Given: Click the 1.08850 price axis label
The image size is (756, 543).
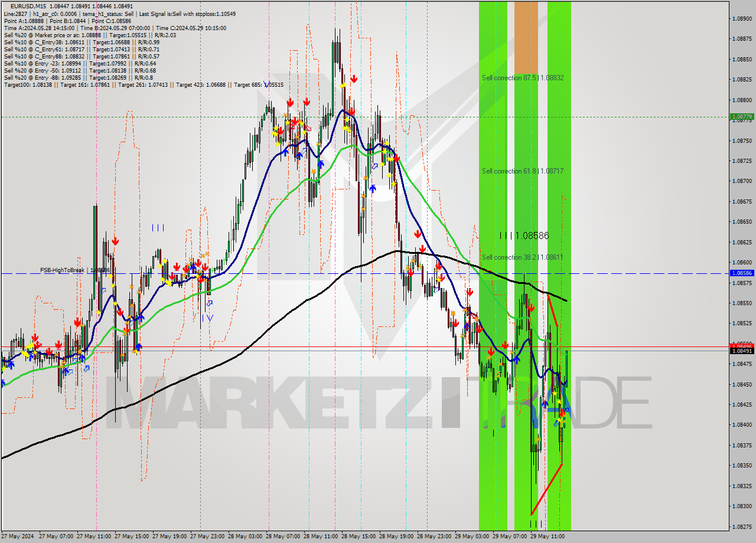Looking at the screenshot, I should click(742, 59).
